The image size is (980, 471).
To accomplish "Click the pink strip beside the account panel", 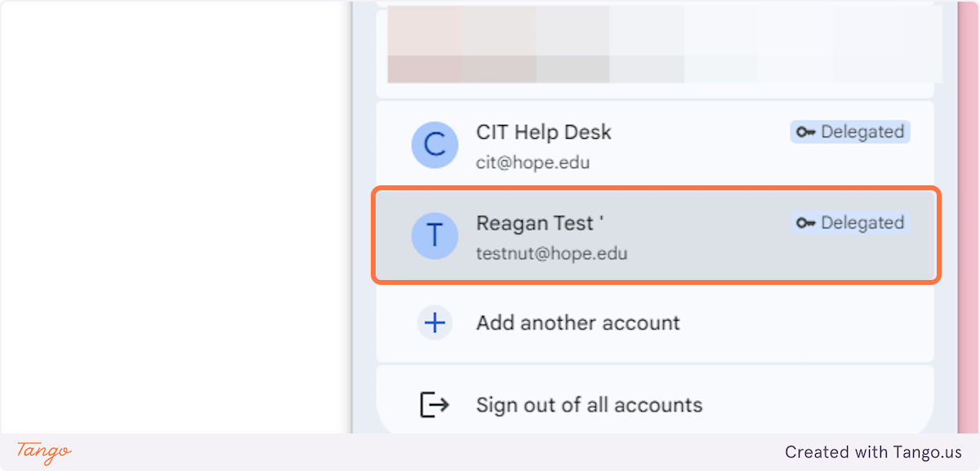I will pyautogui.click(x=967, y=212).
